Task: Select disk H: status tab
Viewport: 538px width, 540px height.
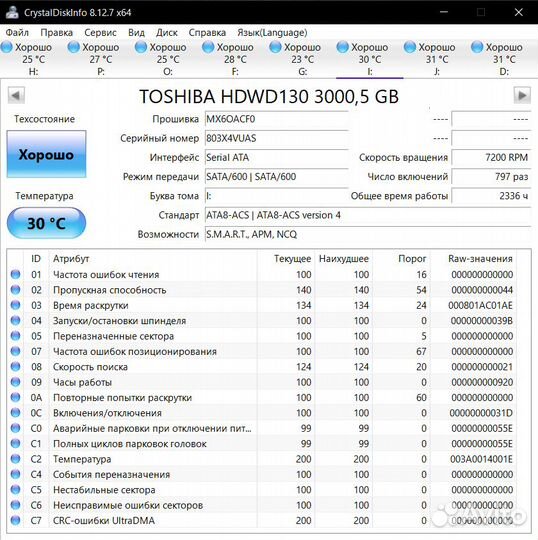Action: click(33, 59)
